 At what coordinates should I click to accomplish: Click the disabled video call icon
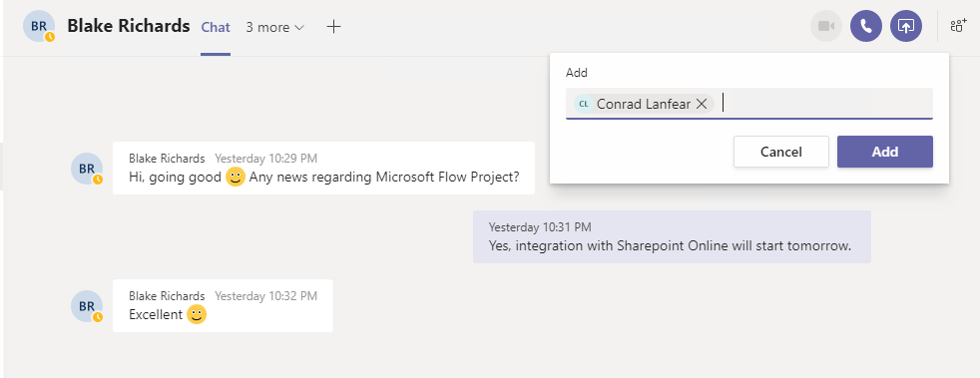tap(826, 26)
